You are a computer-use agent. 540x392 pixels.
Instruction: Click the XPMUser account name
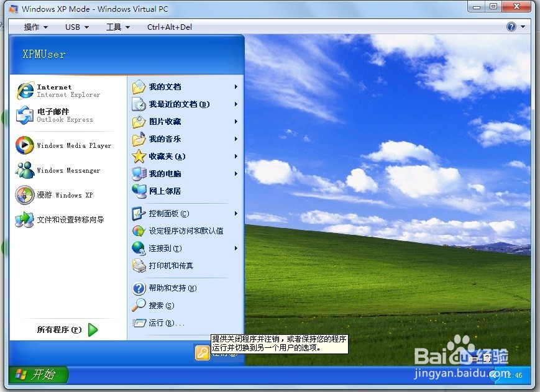pos(43,54)
